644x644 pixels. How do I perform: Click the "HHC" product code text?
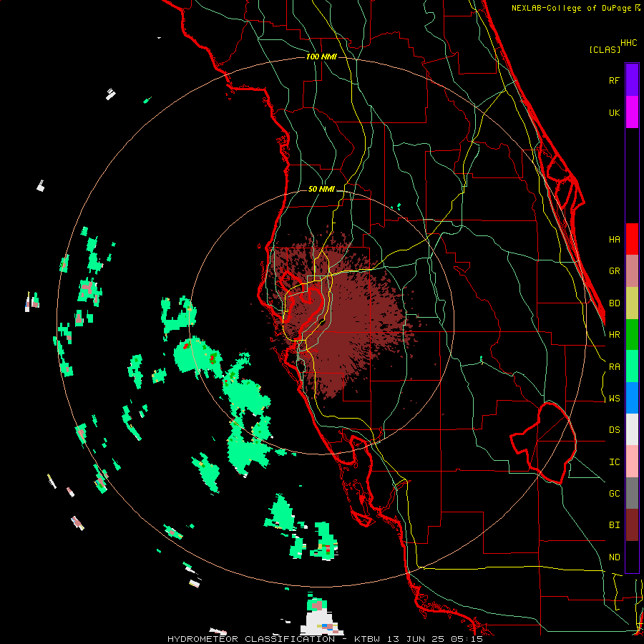point(629,43)
